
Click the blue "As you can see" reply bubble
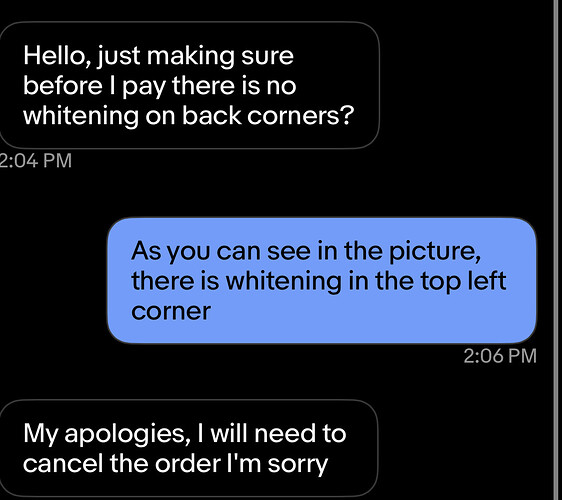point(322,280)
